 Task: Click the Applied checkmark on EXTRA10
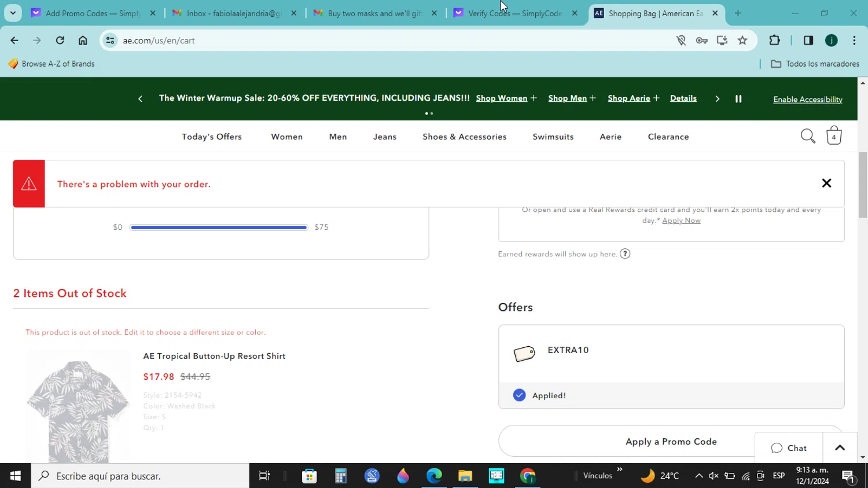519,395
